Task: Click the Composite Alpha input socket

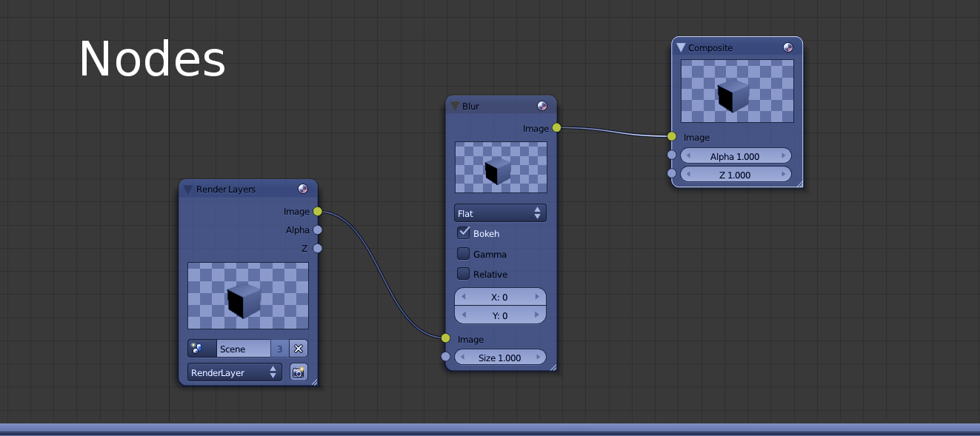Action: [x=671, y=155]
